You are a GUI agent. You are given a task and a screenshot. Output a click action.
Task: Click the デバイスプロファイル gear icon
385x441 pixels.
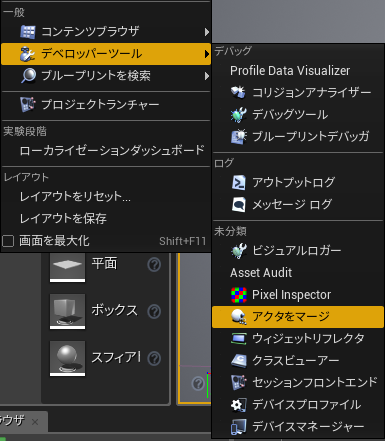tap(239, 405)
